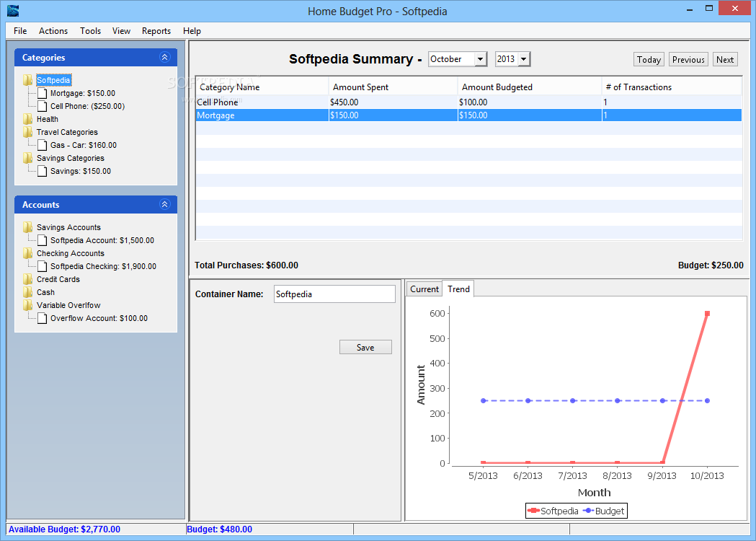The width and height of the screenshot is (756, 541).
Task: Select the Cell Phone table row
Action: point(468,102)
